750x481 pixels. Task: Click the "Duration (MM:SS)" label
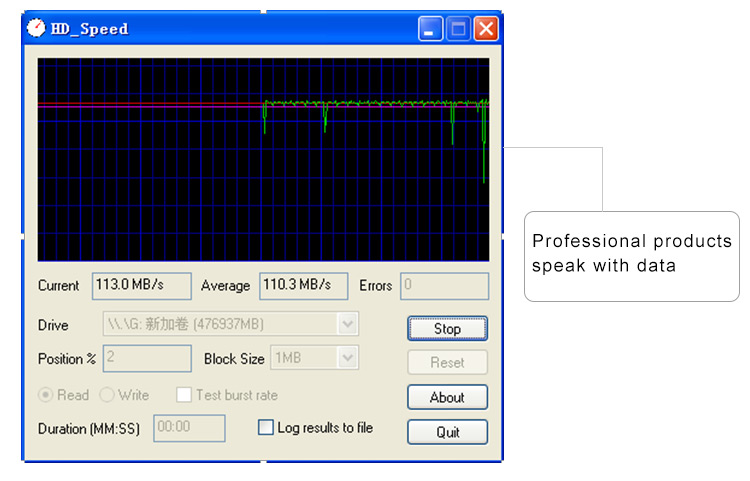click(x=89, y=428)
